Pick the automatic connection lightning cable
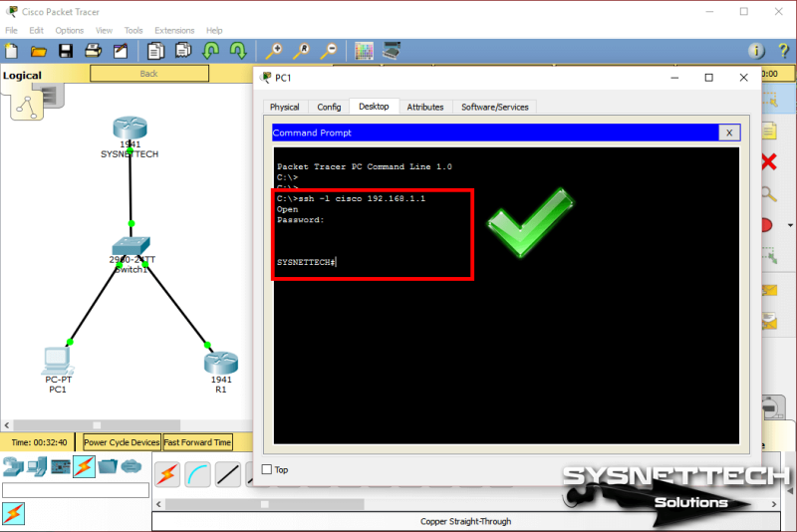797x532 pixels. 167,474
